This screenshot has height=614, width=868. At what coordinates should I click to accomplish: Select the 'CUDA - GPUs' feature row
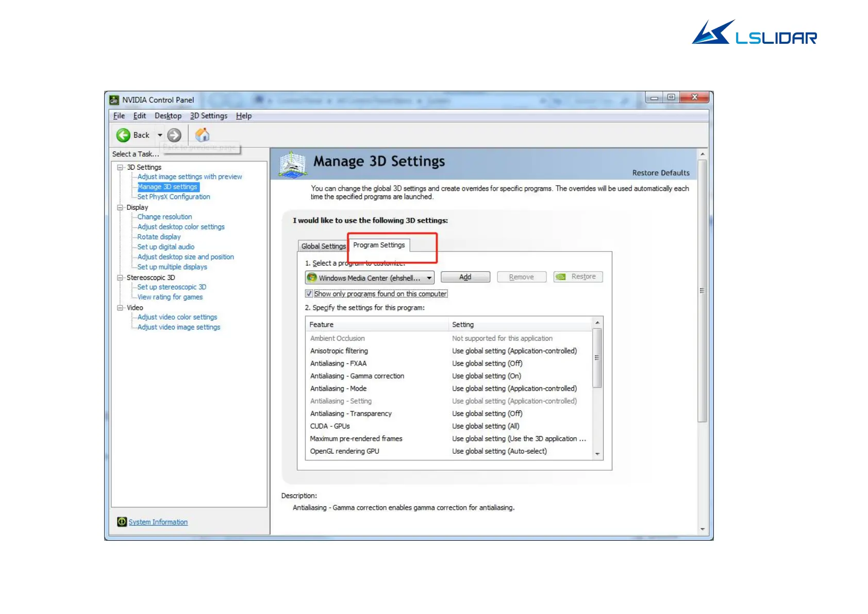coord(449,426)
